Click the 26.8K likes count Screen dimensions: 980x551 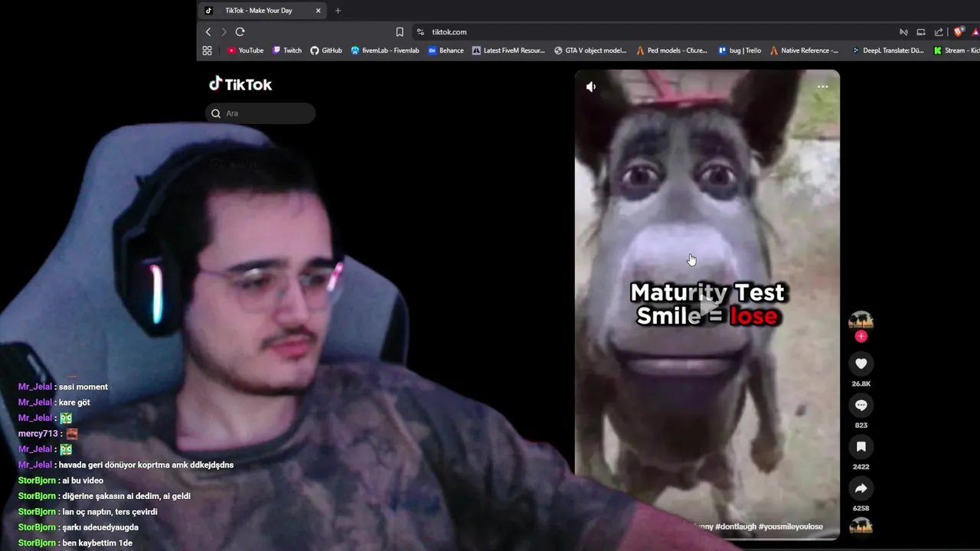861,384
